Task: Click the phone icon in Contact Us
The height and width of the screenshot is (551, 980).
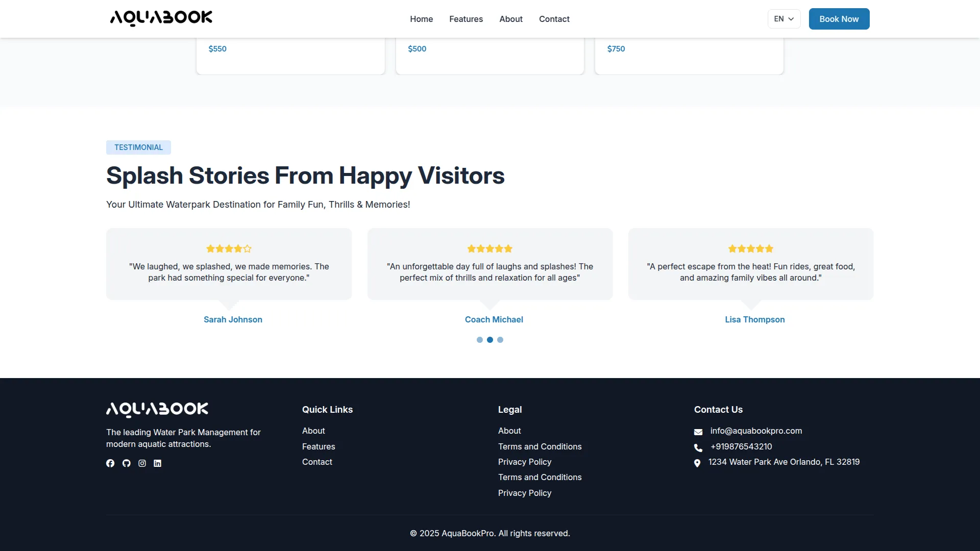Action: tap(698, 447)
